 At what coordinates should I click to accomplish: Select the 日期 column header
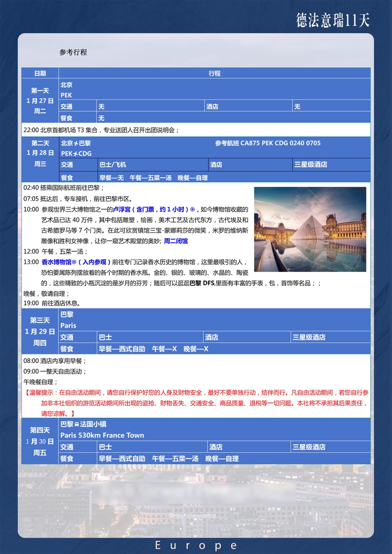pos(40,73)
